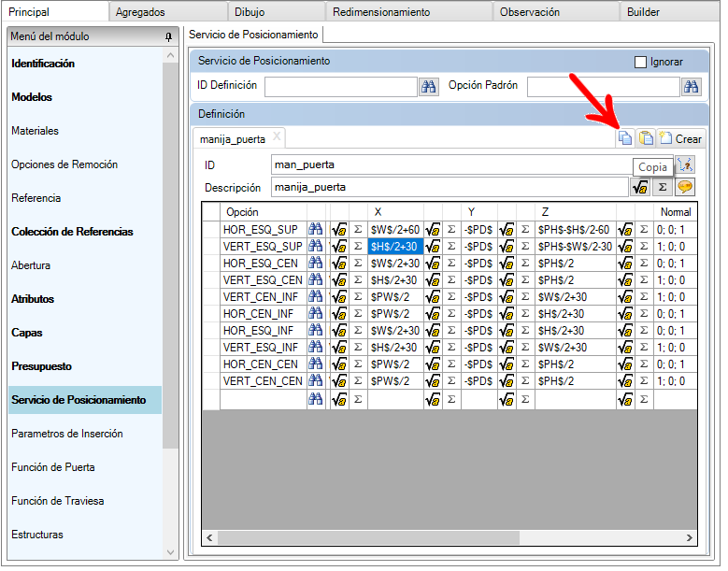Click the Copia (copy) icon button
Screen dimensions: 728x571
[x=625, y=139]
